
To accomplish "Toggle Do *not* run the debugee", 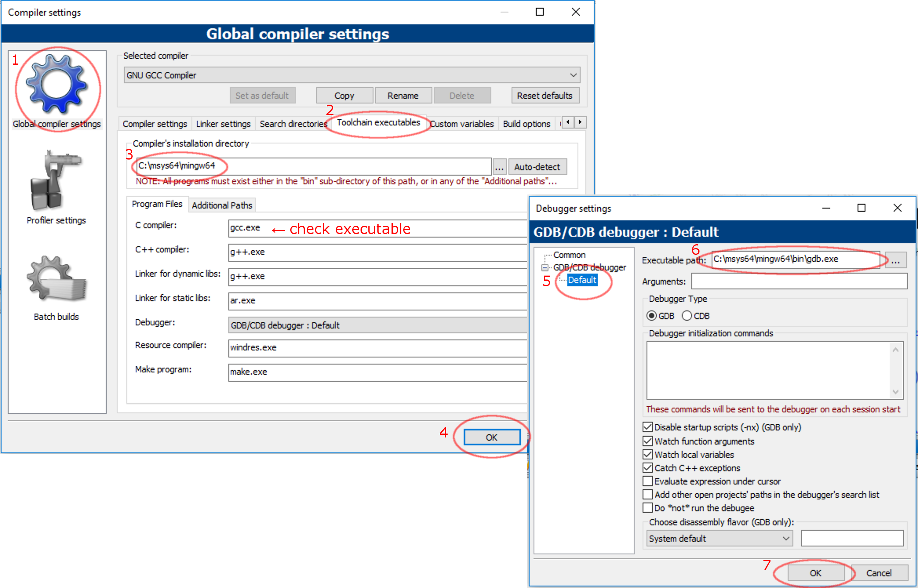I will [648, 508].
